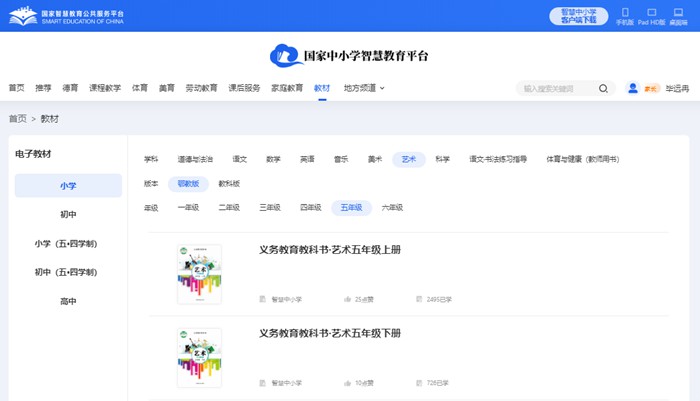Viewport: 700px width, 401px height.
Task: Click the 首页 breadcrumb link
Action: tap(18, 119)
